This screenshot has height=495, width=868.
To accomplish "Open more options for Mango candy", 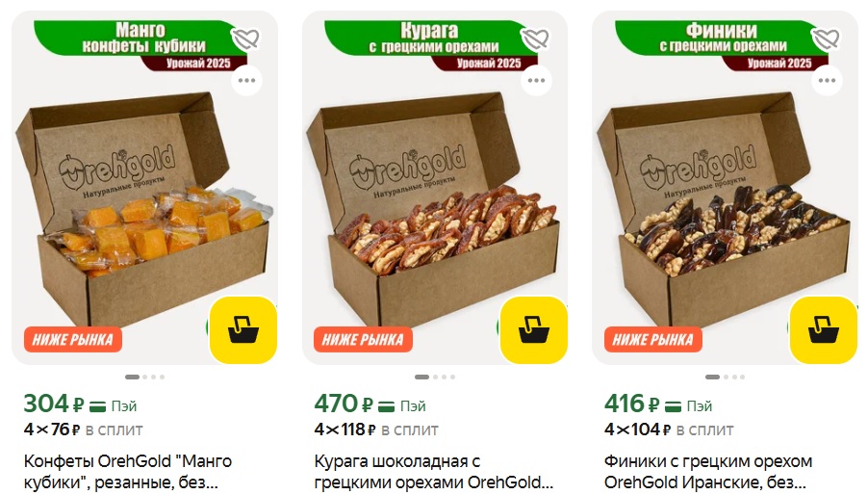I will click(x=246, y=81).
